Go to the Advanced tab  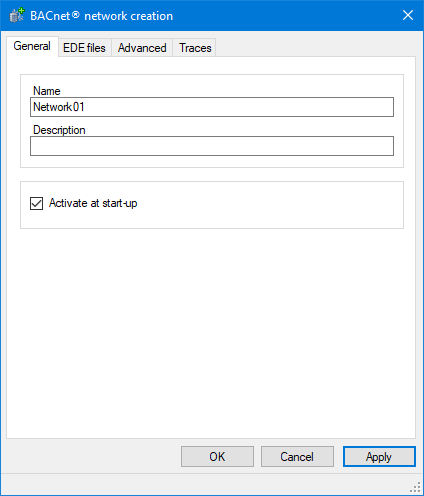[142, 48]
